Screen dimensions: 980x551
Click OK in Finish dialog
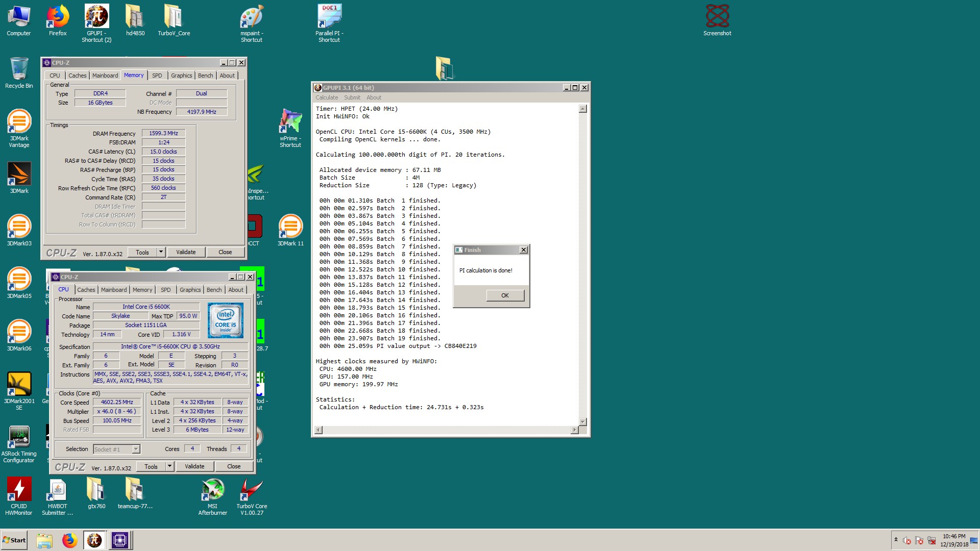tap(505, 295)
